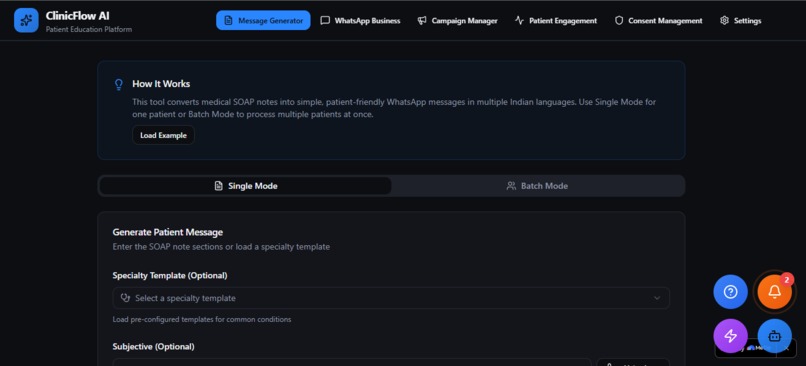
Task: Click 'Load pre-configured templates for common conditions' text
Action: [x=202, y=320]
